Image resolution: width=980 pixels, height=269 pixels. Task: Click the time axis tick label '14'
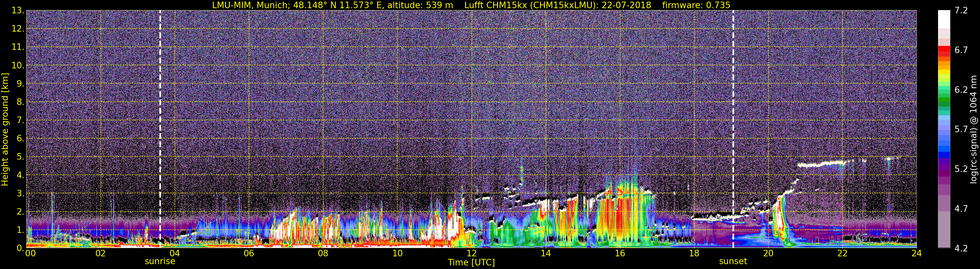[x=545, y=254]
